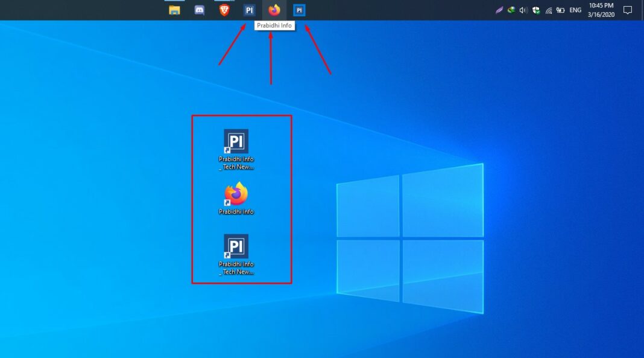Open File Explorer from the taskbar

click(175, 10)
